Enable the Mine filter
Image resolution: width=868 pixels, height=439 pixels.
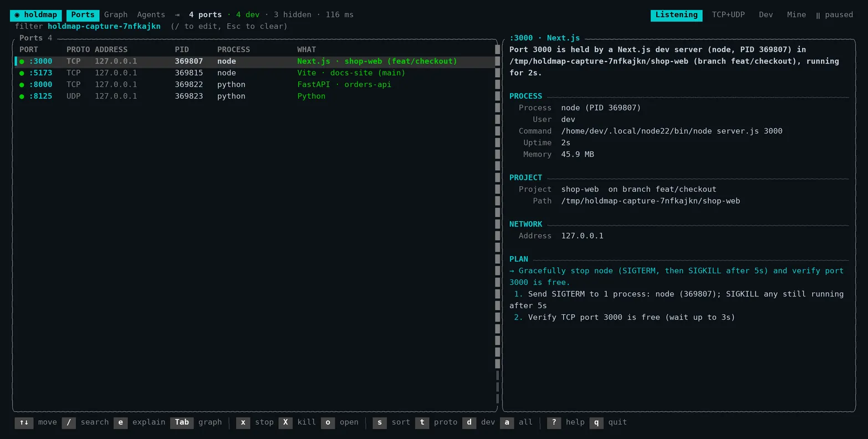coord(796,15)
